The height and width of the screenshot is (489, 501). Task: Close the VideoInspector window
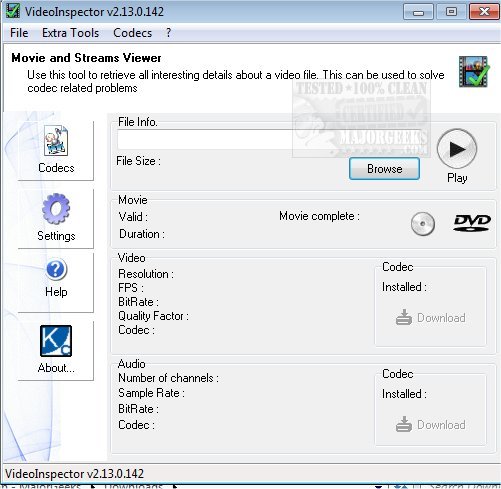484,12
